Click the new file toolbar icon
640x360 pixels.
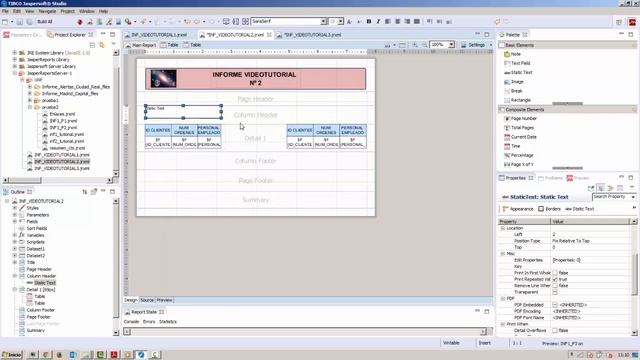[x=5, y=22]
